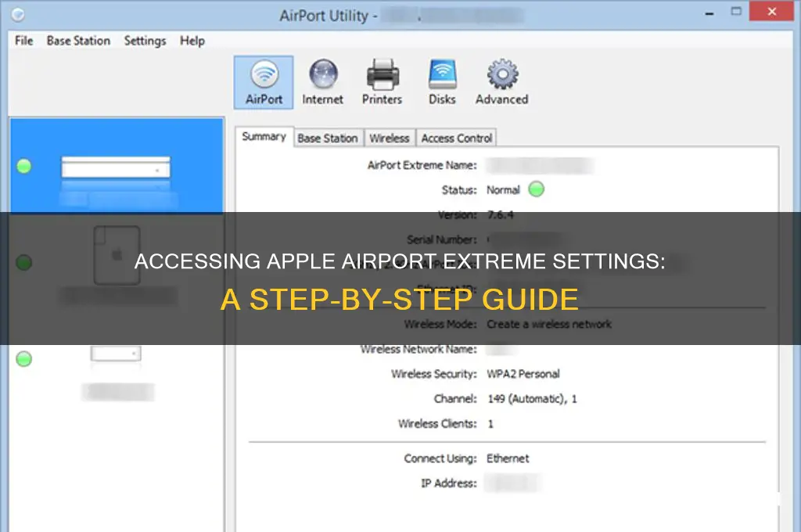The height and width of the screenshot is (532, 801).
Task: Click the 'Ethernet' Connect Using value
Action: [x=508, y=458]
